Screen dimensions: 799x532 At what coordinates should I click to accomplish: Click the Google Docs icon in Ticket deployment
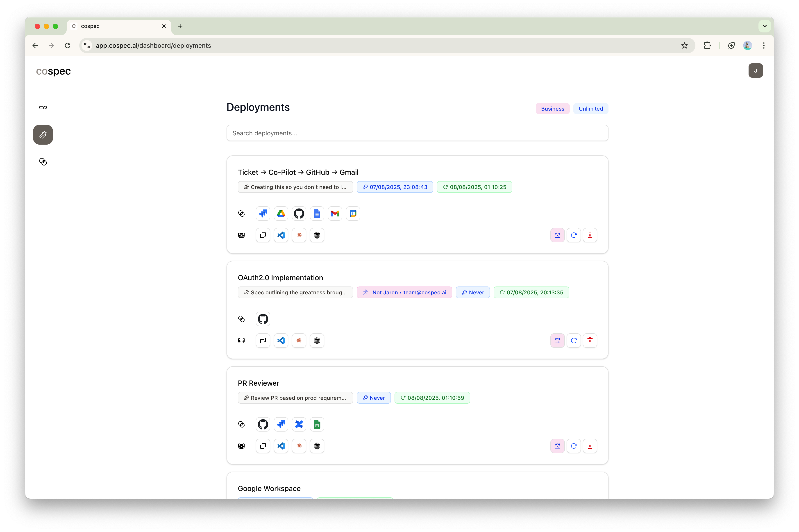[317, 214]
